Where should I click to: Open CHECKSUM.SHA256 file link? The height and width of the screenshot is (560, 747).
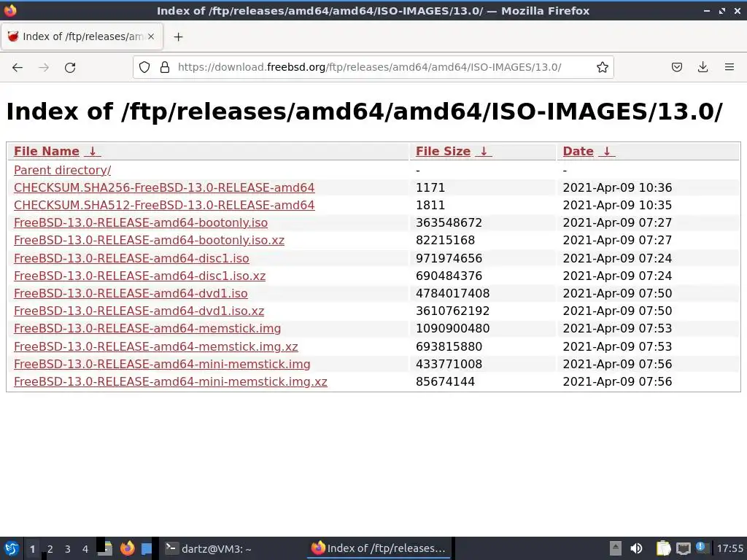pos(164,187)
